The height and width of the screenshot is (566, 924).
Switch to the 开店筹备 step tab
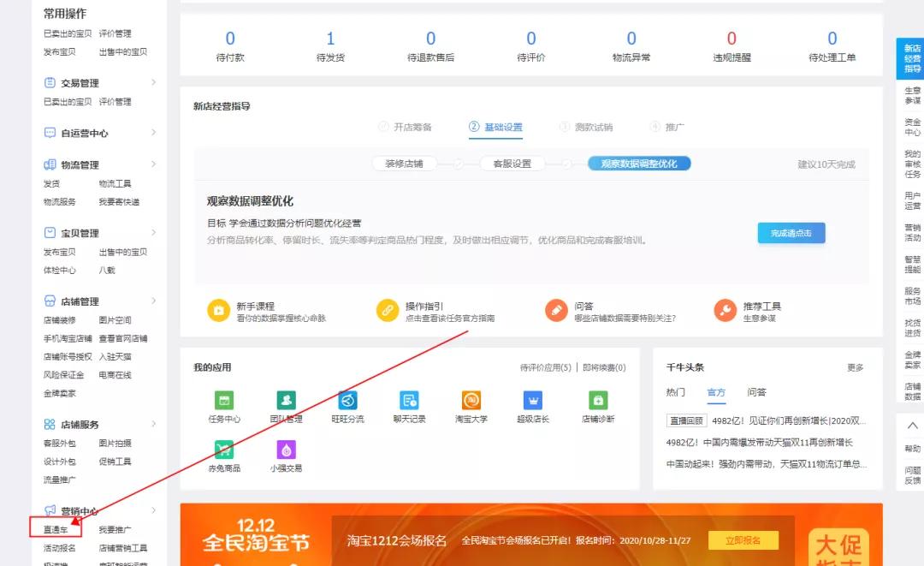coord(405,127)
